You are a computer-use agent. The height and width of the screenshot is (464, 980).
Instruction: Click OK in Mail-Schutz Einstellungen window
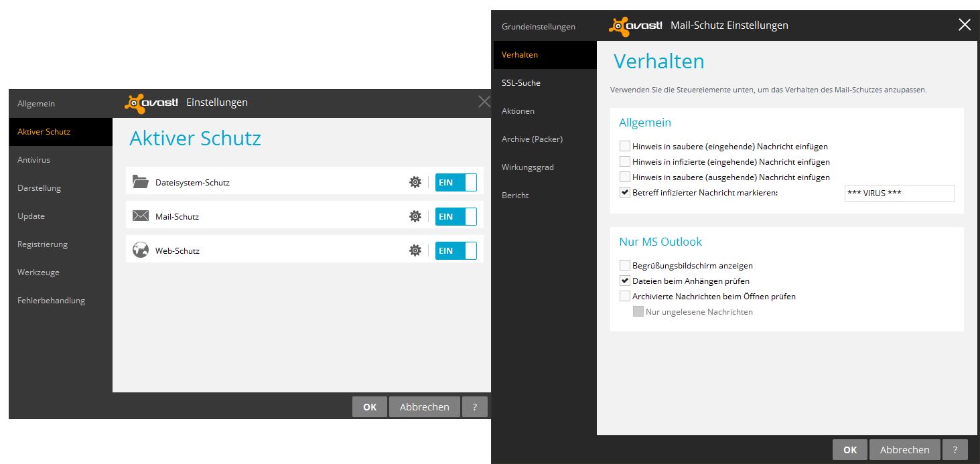[x=850, y=450]
